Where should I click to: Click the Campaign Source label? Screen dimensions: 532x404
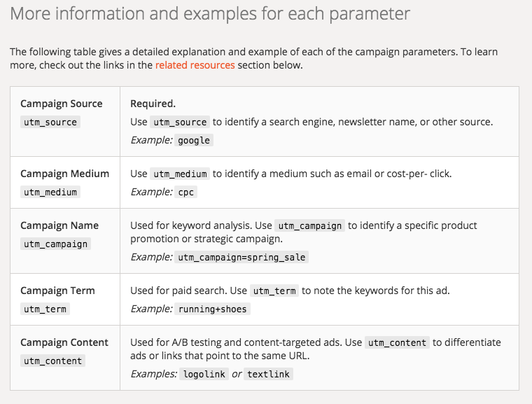point(62,104)
